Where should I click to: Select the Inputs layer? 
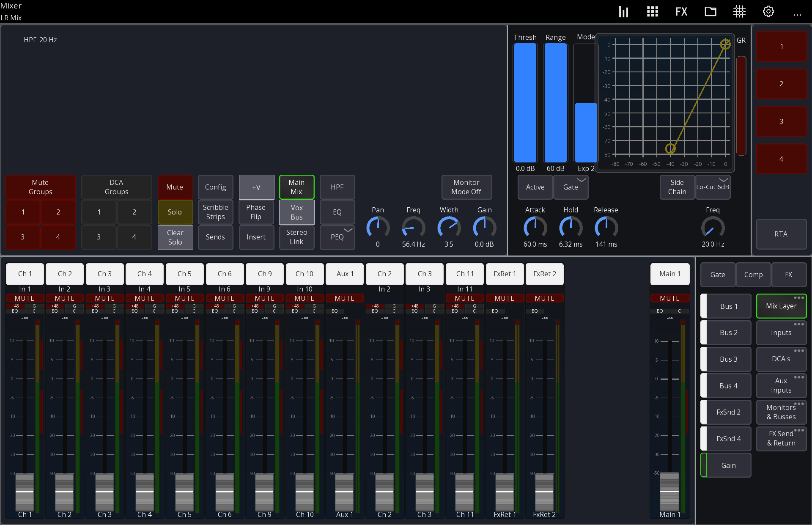781,333
